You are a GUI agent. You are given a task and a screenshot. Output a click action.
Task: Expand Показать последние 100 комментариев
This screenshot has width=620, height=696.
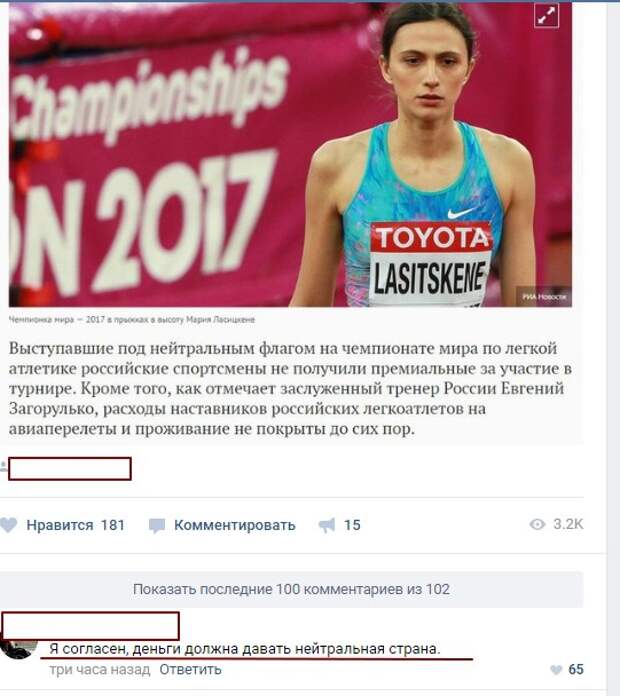(291, 589)
